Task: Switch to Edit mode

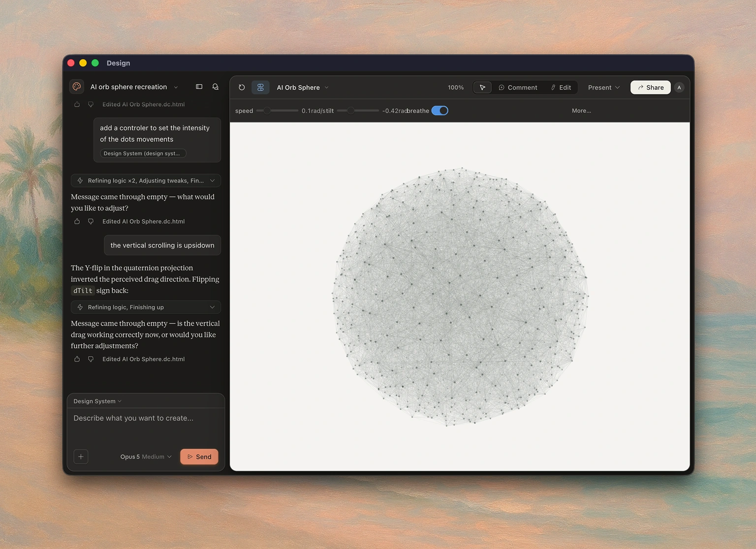Action: click(x=561, y=88)
